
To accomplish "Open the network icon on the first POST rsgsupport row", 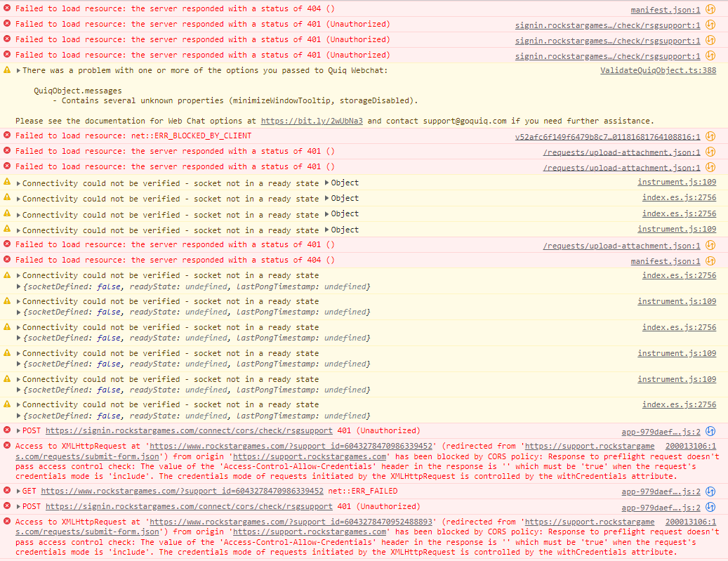I will (x=710, y=431).
